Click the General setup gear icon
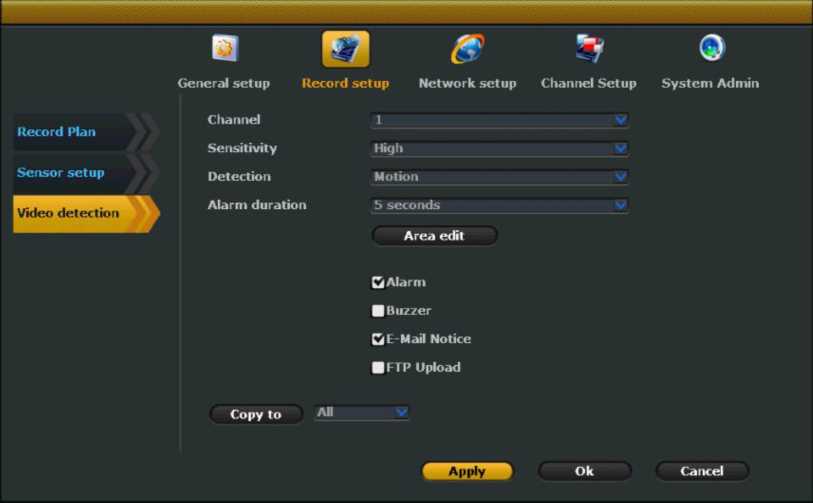813x503 pixels. point(224,49)
